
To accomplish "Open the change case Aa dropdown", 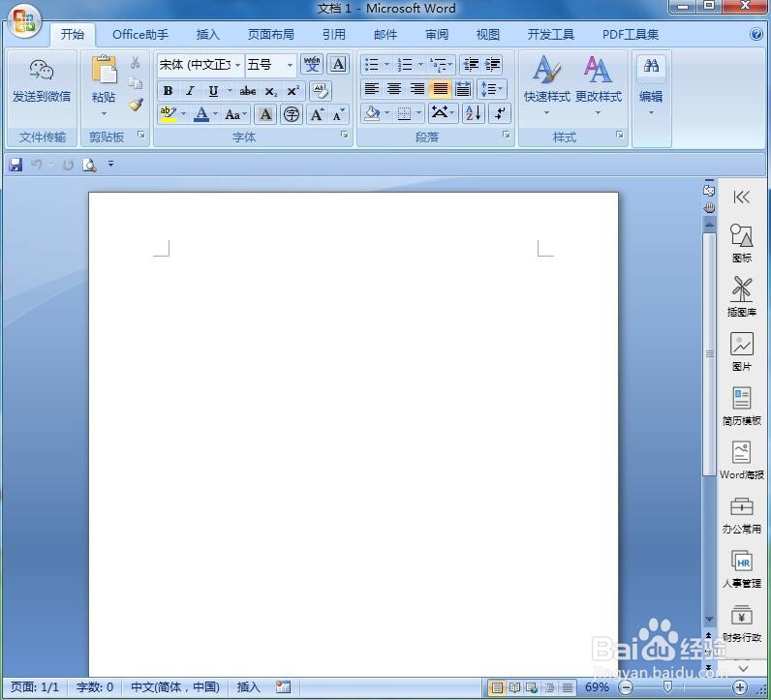I will [235, 115].
